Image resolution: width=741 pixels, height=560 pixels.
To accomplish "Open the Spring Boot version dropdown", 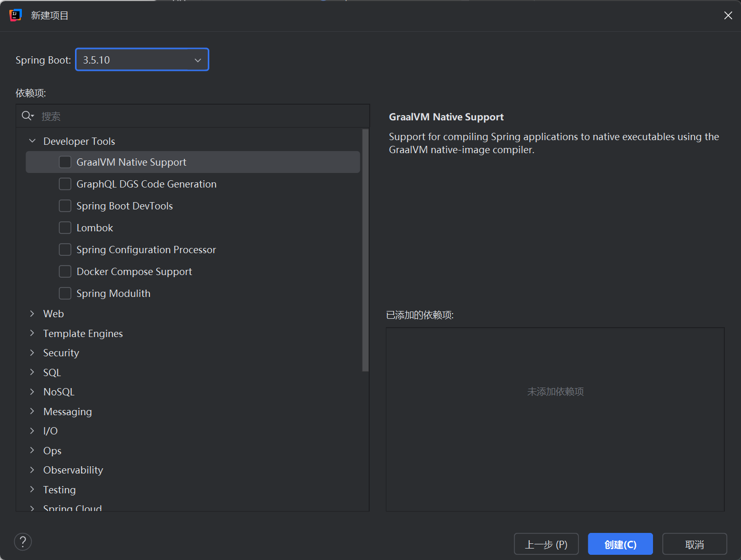I will (142, 60).
